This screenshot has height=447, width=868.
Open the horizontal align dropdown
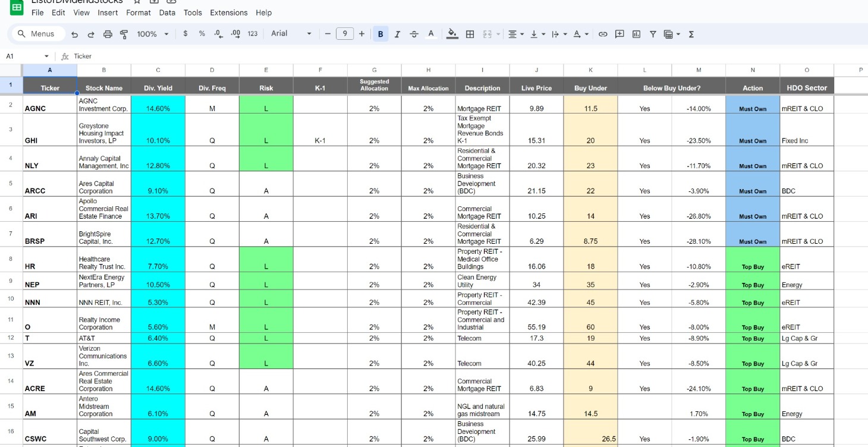coord(514,34)
